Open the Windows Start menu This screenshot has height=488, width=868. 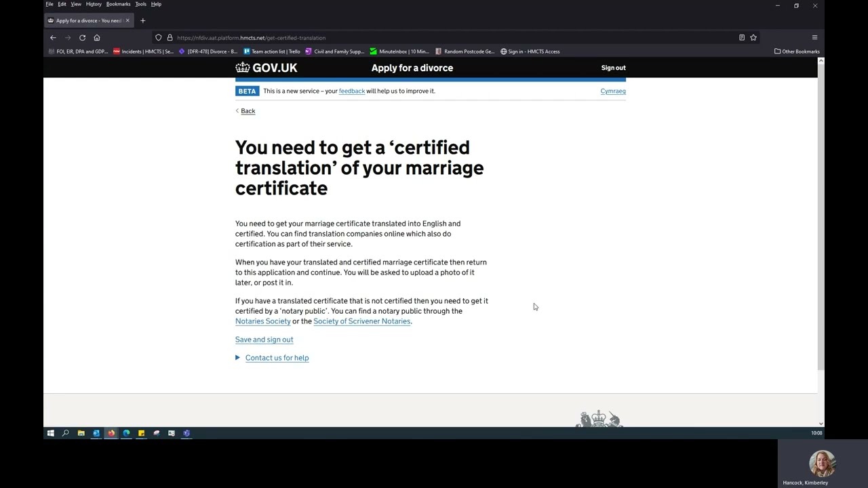pyautogui.click(x=50, y=433)
